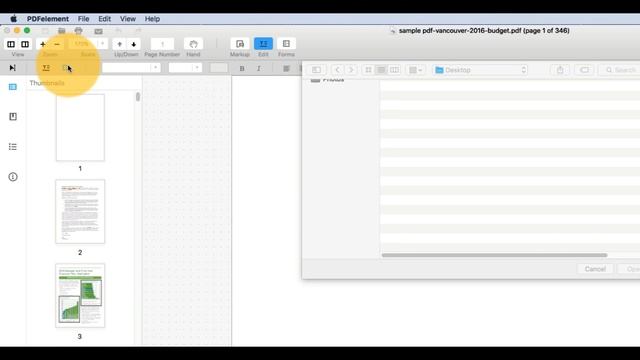
Task: Select the add image tool under cursor
Action: pos(66,68)
